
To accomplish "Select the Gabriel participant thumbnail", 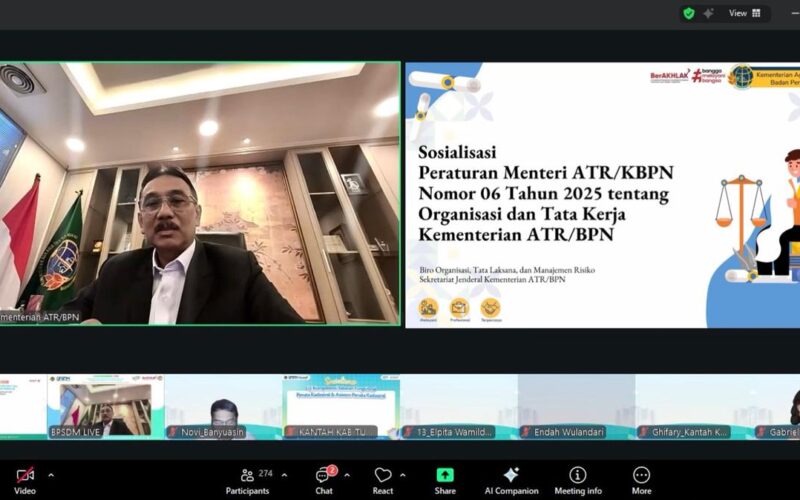I will pos(777,406).
